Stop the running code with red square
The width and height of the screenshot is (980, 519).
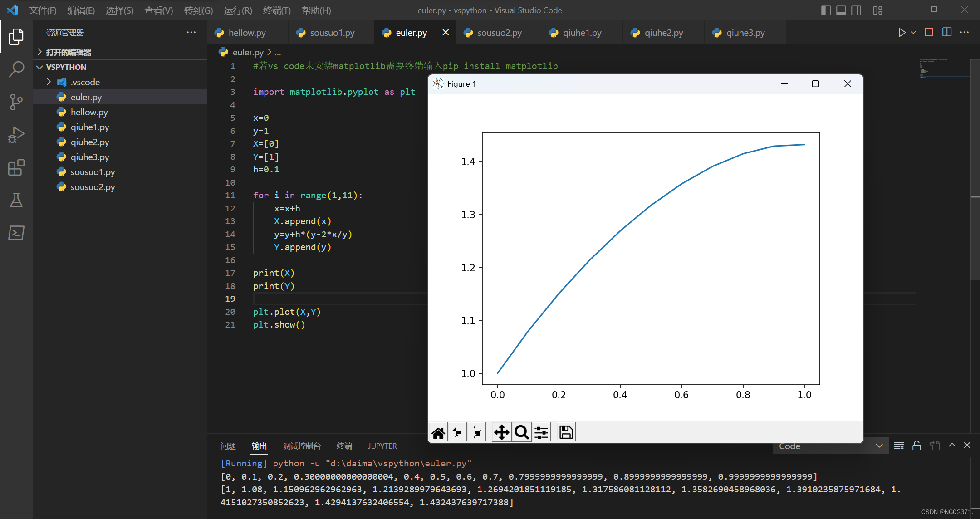tap(929, 32)
